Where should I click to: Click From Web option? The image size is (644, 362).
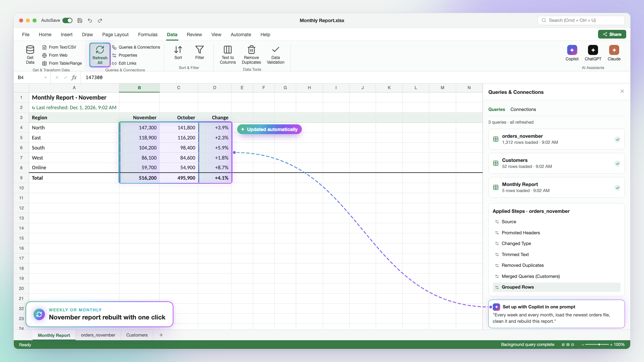(x=55, y=55)
